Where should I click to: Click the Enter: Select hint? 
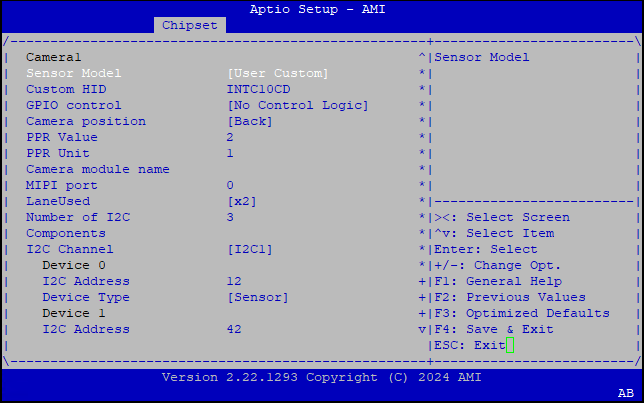(486, 249)
